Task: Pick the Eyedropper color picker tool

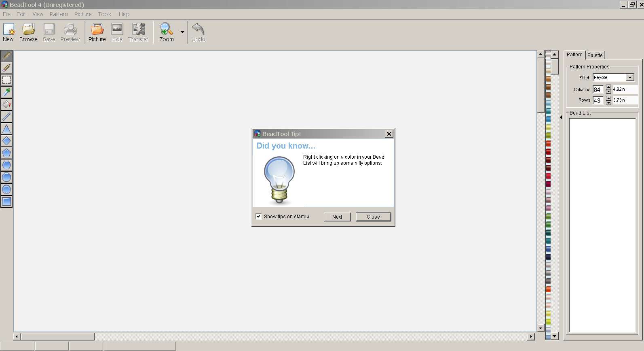Action: (6, 92)
